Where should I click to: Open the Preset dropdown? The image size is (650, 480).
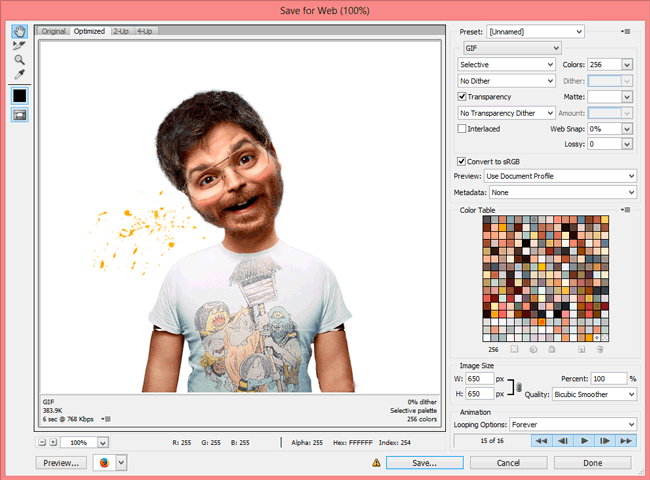point(535,32)
